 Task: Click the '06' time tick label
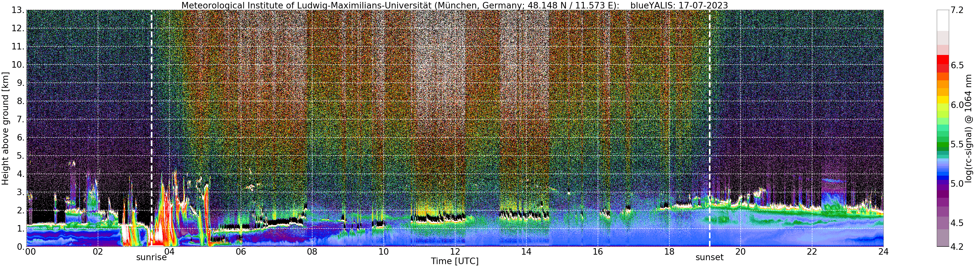tap(241, 252)
